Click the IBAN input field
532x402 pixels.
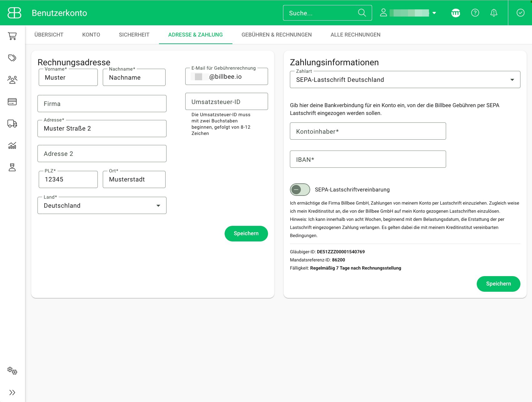368,159
